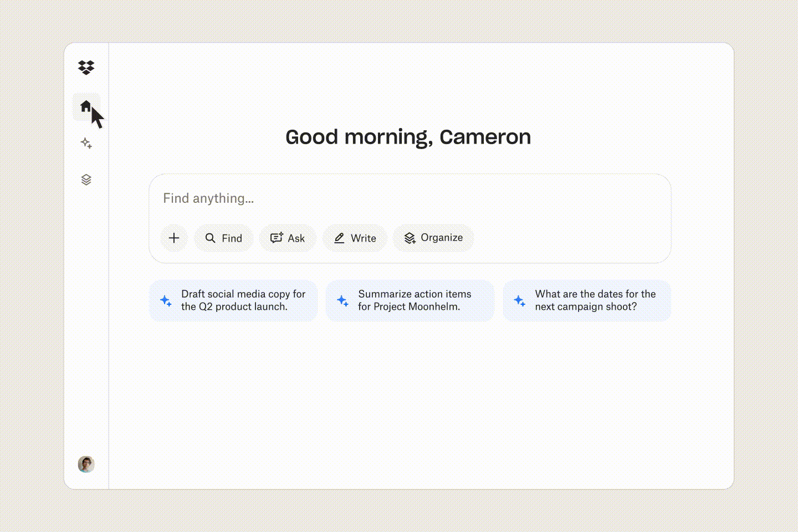Click the sparkle icon on Moonhelm suggestion
This screenshot has width=798, height=532.
(x=342, y=300)
